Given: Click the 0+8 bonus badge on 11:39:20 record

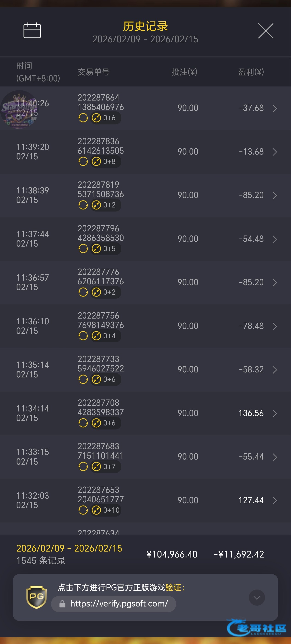Looking at the screenshot, I should (x=106, y=161).
